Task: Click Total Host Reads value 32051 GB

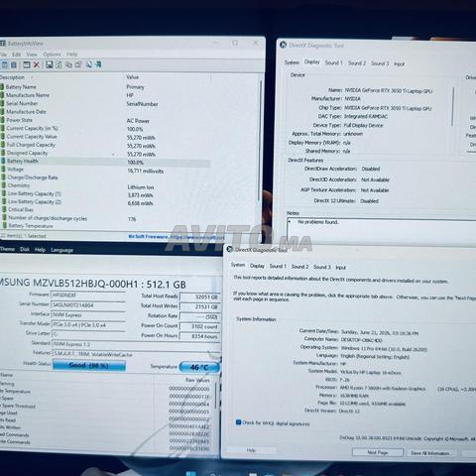Action: (199, 297)
